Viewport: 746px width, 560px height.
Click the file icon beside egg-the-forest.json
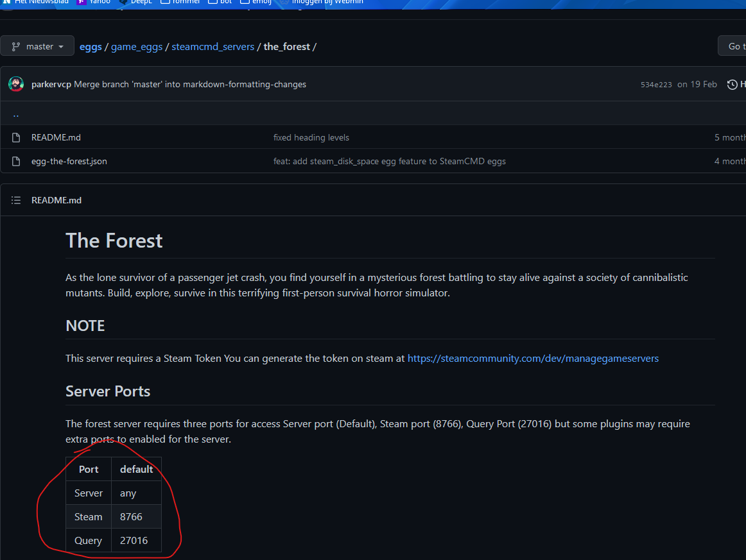(15, 161)
